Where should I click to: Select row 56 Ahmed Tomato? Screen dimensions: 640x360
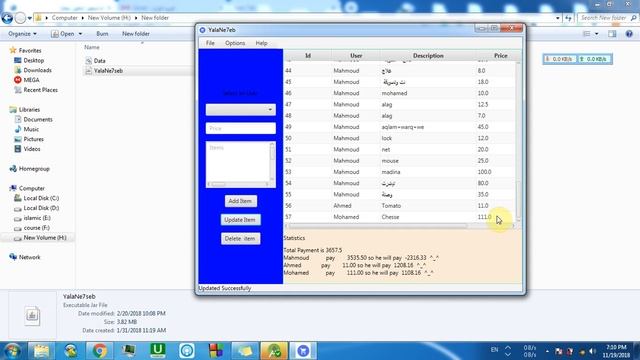[400, 206]
